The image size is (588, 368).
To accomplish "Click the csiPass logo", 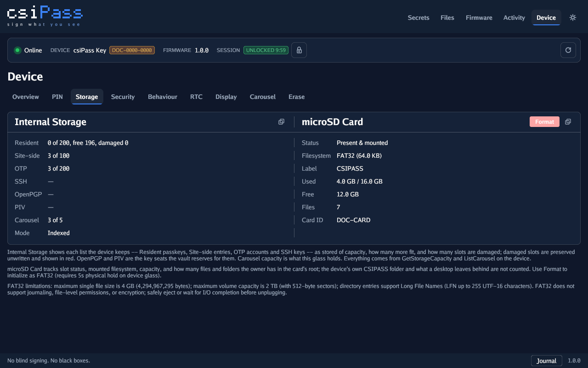I will click(x=45, y=16).
